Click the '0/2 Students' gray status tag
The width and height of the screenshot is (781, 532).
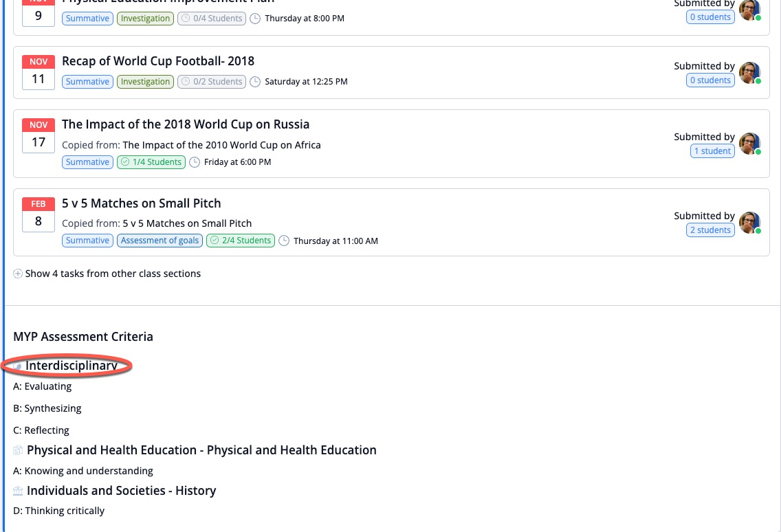pyautogui.click(x=212, y=82)
